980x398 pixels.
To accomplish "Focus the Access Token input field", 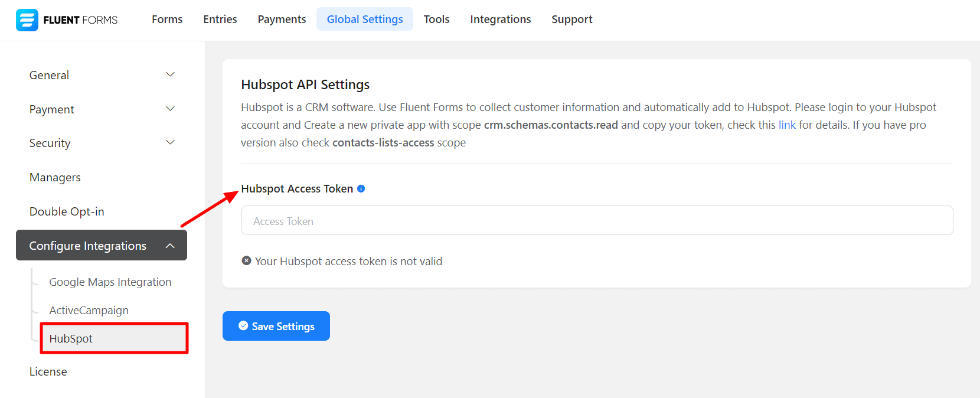I will [x=597, y=221].
